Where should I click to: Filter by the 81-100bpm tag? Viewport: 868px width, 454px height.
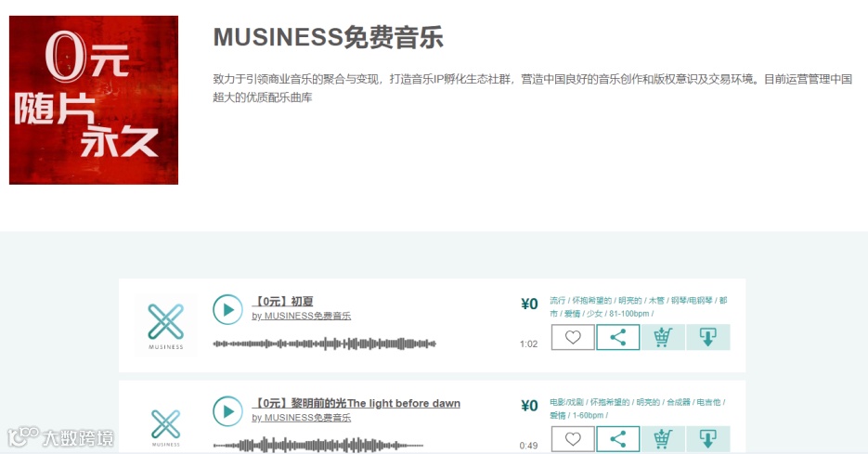(x=629, y=314)
